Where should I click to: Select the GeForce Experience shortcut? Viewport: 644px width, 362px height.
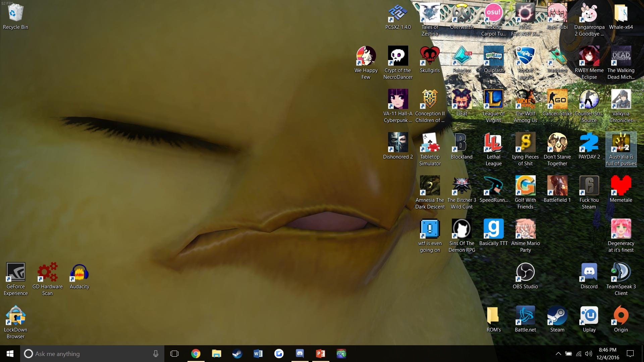tap(16, 279)
